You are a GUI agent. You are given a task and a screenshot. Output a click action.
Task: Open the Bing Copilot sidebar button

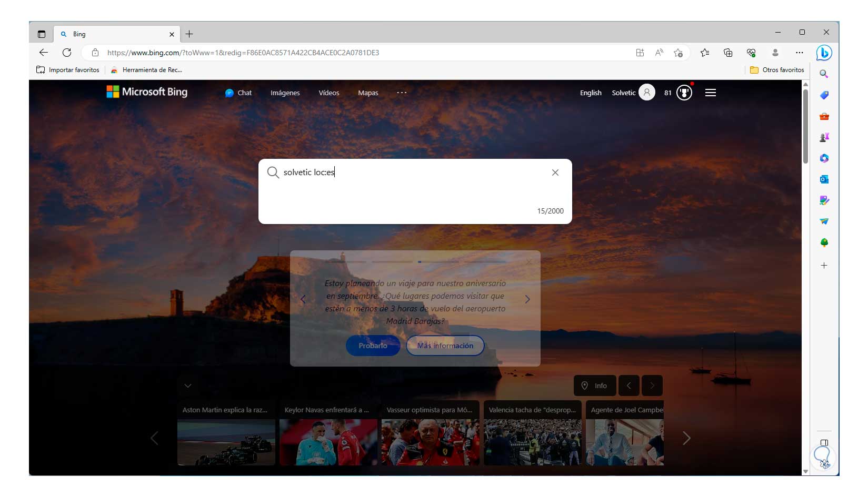point(824,53)
